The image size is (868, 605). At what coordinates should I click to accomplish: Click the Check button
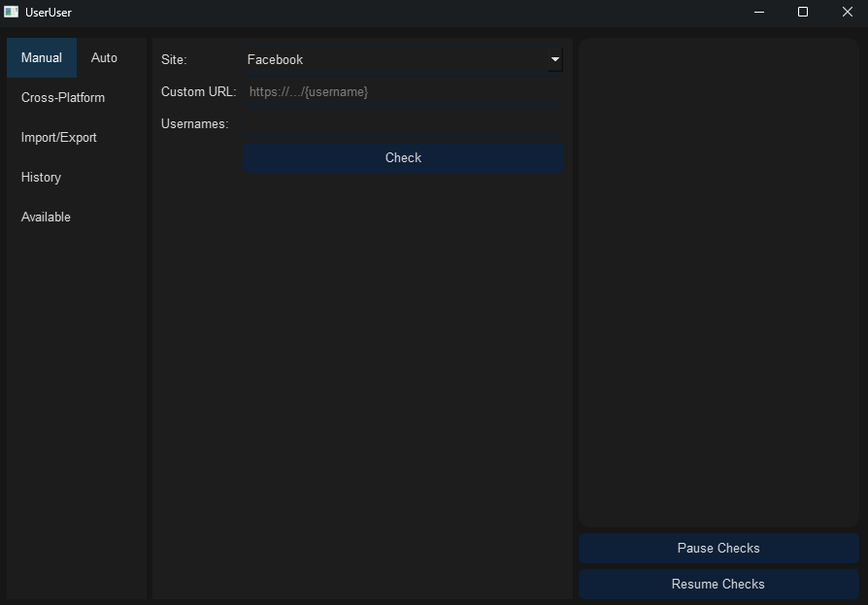coord(403,157)
